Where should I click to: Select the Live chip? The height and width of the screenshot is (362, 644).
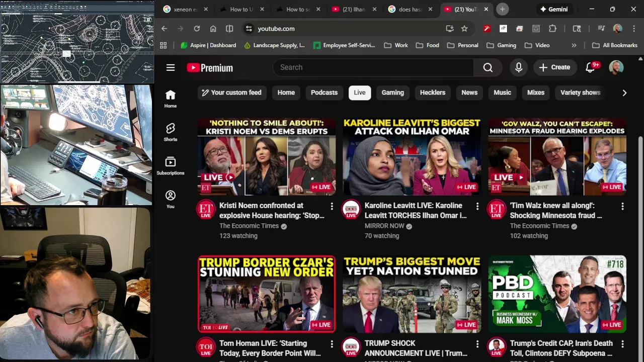[360, 93]
